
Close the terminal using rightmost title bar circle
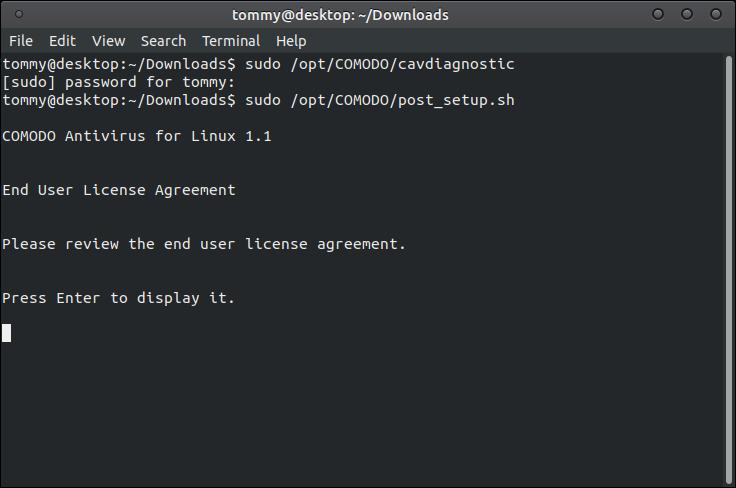715,15
